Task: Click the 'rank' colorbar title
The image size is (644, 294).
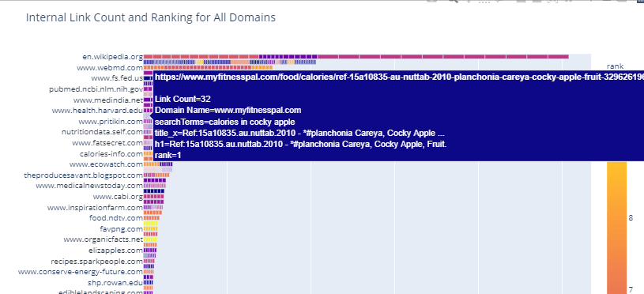Action: click(615, 66)
